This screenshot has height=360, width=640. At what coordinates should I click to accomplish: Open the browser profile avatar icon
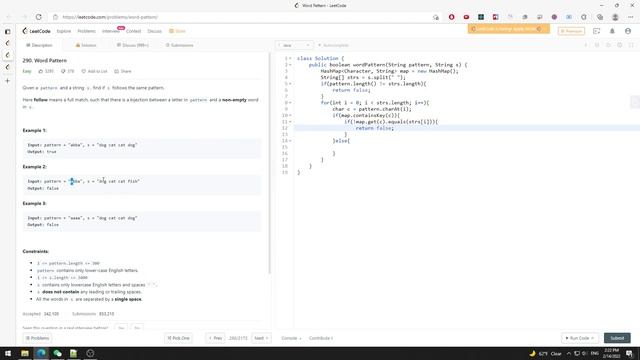point(615,17)
